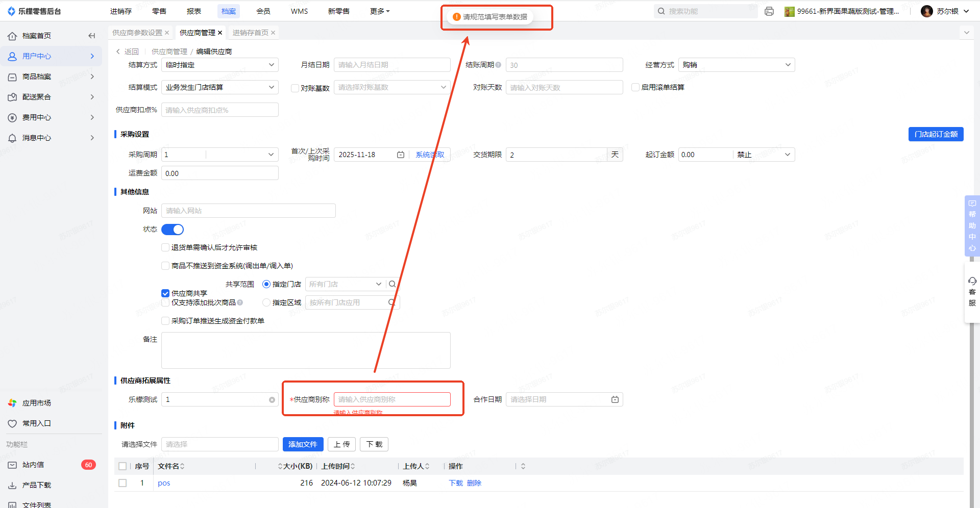Click calendar icon in 合作日期 field
Image resolution: width=980 pixels, height=508 pixels.
[x=615, y=399]
